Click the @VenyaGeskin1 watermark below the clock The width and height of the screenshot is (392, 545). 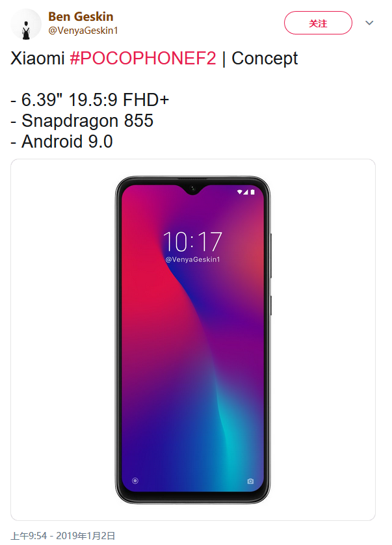[192, 259]
